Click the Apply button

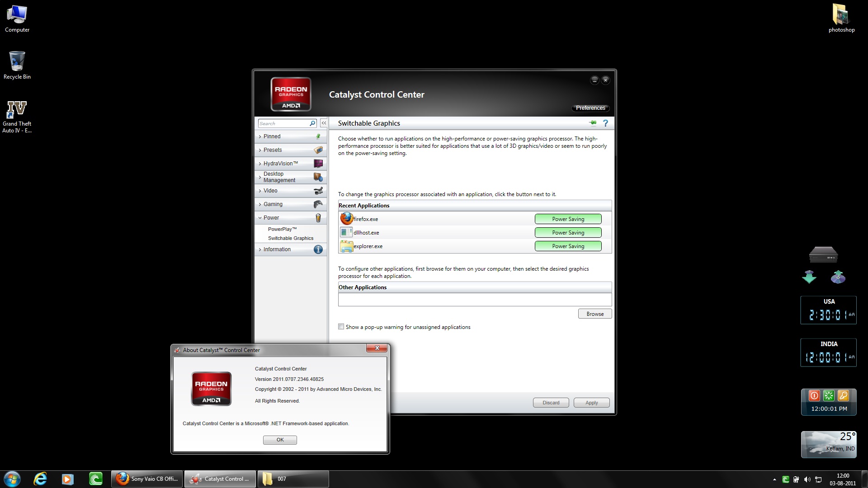click(591, 403)
